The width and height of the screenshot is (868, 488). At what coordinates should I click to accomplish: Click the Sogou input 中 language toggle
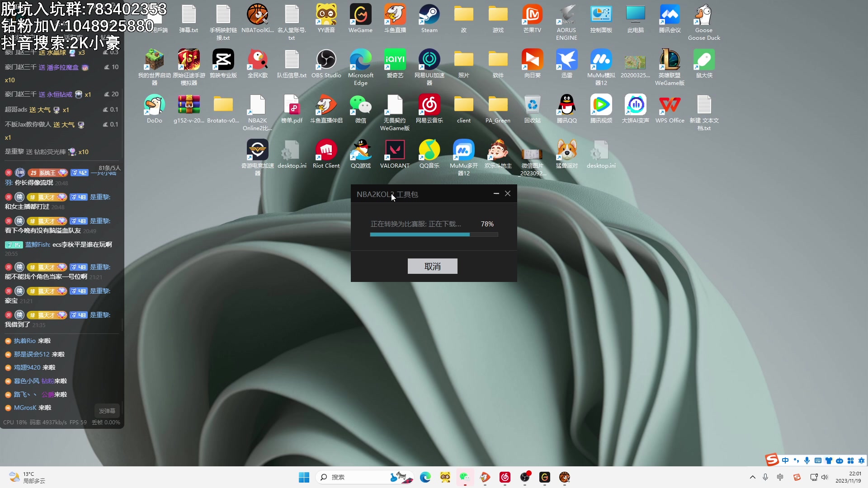(785, 460)
